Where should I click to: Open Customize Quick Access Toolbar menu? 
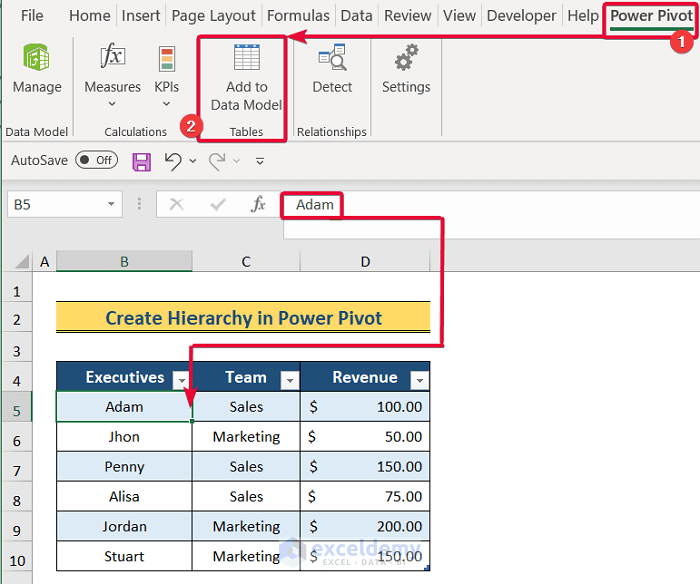260,161
